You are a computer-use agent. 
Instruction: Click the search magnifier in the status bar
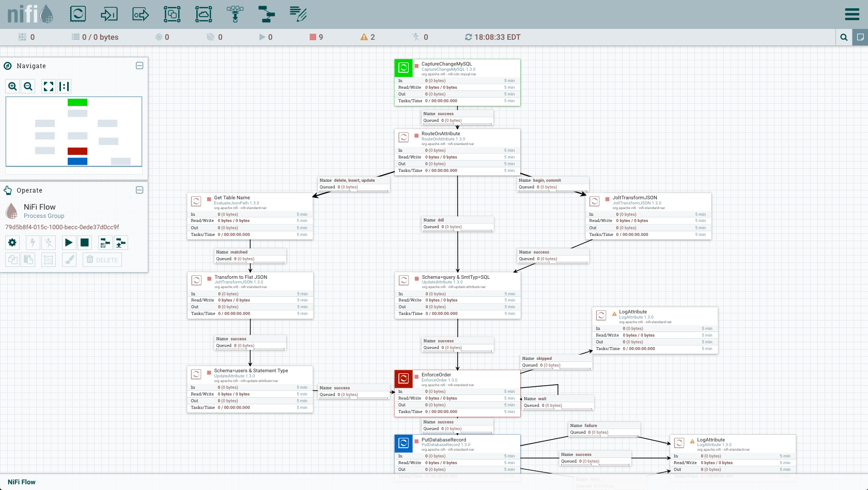pyautogui.click(x=844, y=37)
